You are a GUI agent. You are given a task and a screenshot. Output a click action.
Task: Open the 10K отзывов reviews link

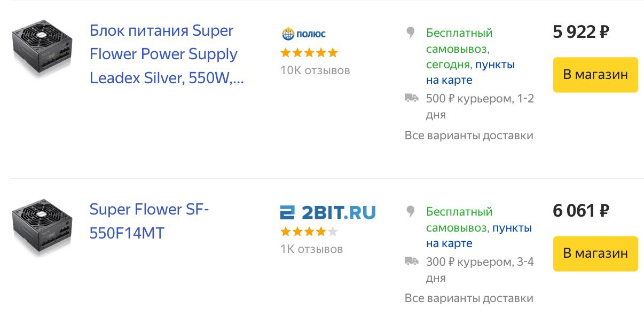315,70
